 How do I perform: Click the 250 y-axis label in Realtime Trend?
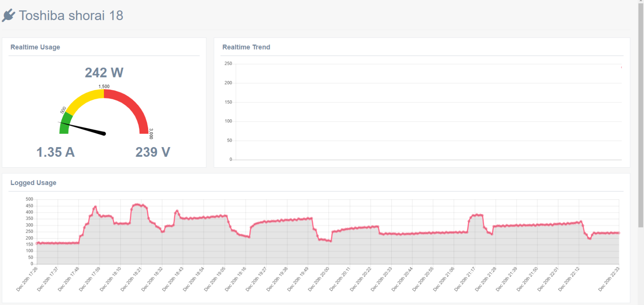(x=228, y=64)
